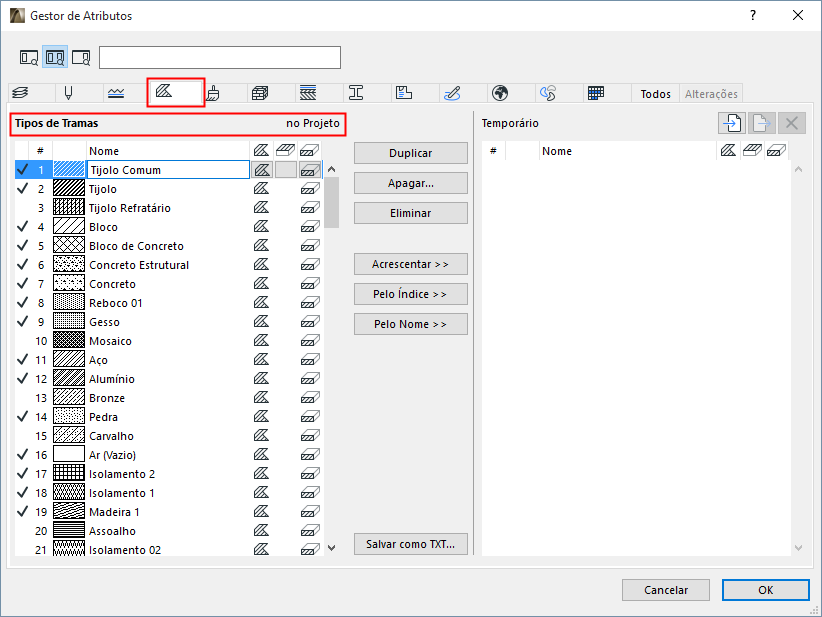Click the vector fill icon of Concreto row
This screenshot has height=617, width=822.
click(262, 284)
